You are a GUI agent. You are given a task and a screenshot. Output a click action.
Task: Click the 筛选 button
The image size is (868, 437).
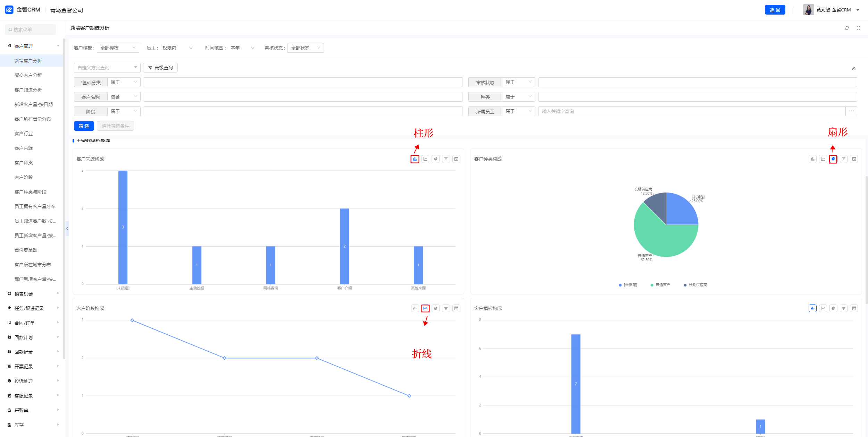[x=84, y=126]
